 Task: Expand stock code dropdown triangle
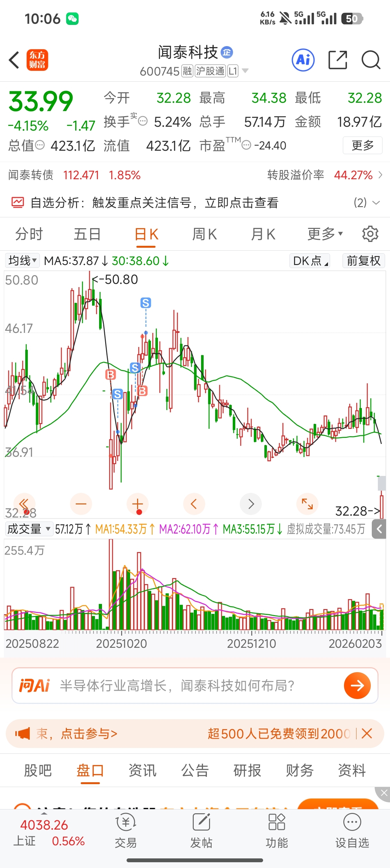[x=245, y=71]
